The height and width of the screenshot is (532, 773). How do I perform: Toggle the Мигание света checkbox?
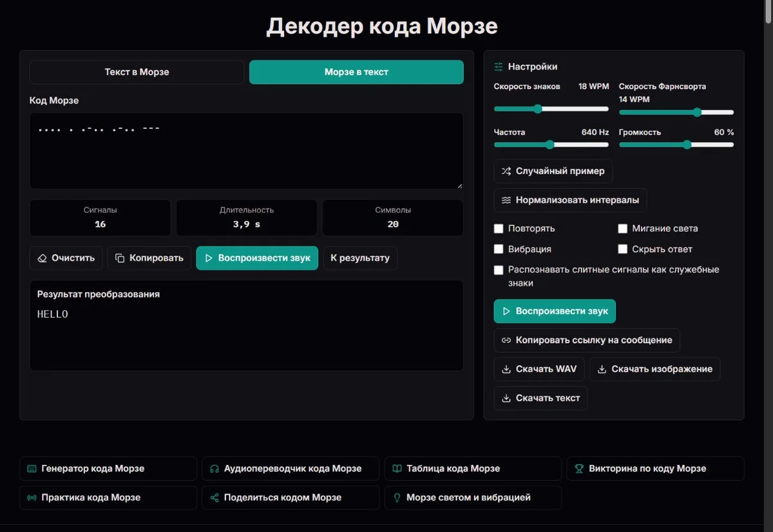[623, 229]
